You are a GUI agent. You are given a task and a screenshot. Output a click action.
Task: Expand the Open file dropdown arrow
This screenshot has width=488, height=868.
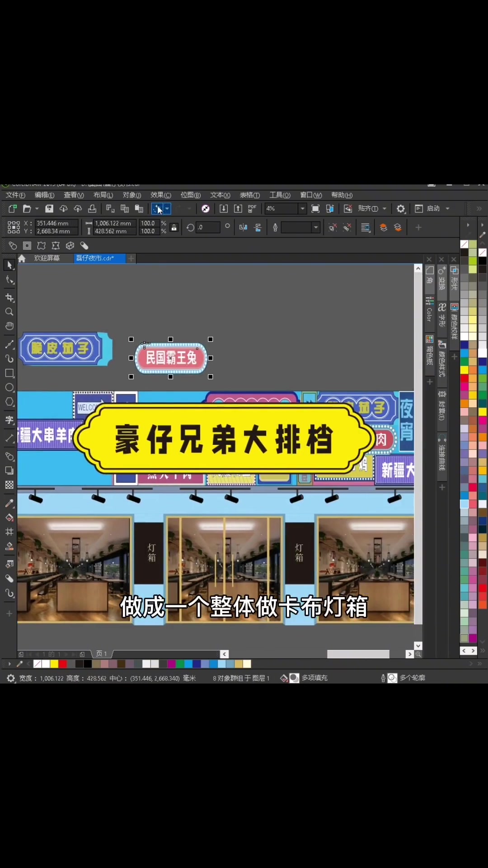tap(37, 208)
